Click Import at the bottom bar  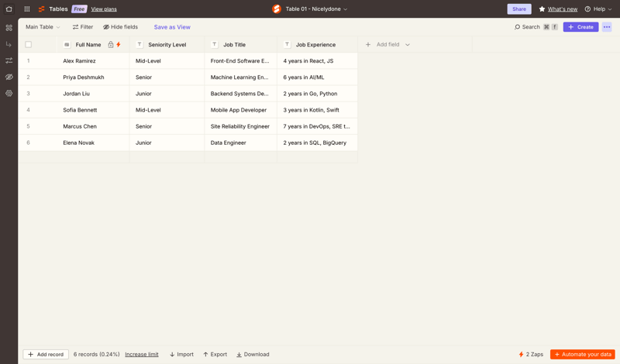[181, 354]
